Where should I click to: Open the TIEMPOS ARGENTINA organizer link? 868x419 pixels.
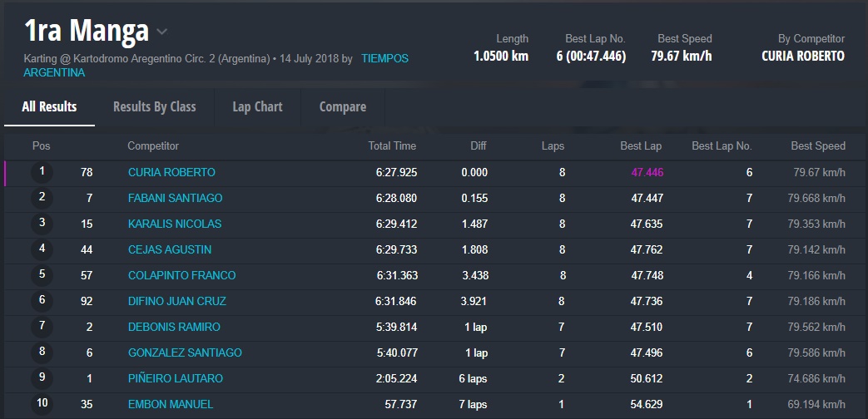pos(384,59)
